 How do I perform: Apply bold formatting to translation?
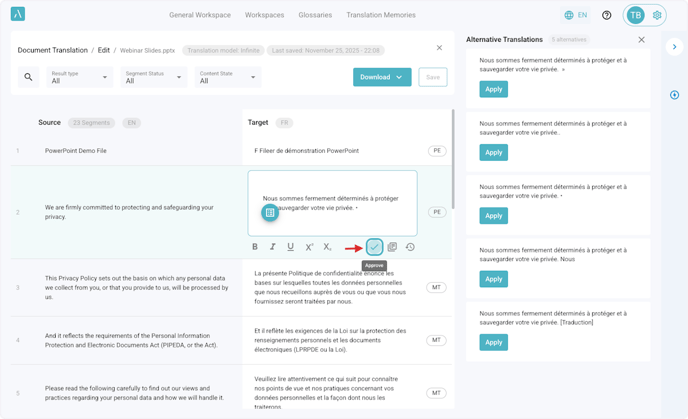coord(255,247)
